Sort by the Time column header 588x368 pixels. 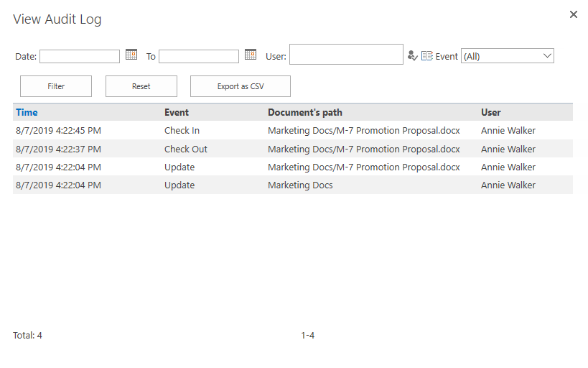click(x=27, y=112)
